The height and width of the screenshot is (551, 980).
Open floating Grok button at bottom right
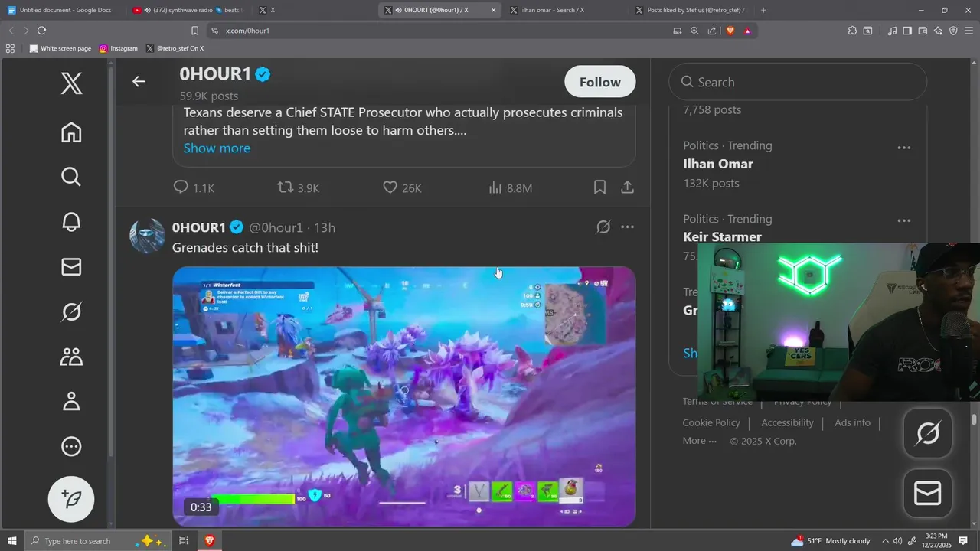[928, 433]
